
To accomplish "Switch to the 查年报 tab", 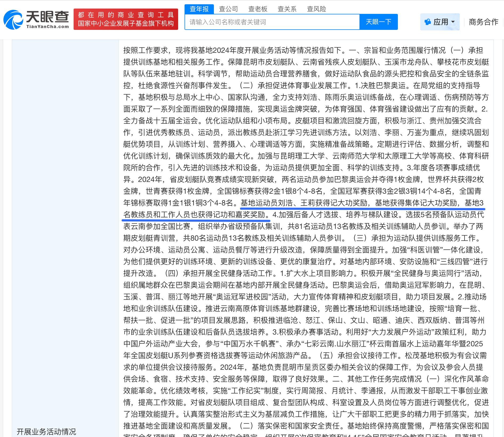I will click(x=199, y=9).
